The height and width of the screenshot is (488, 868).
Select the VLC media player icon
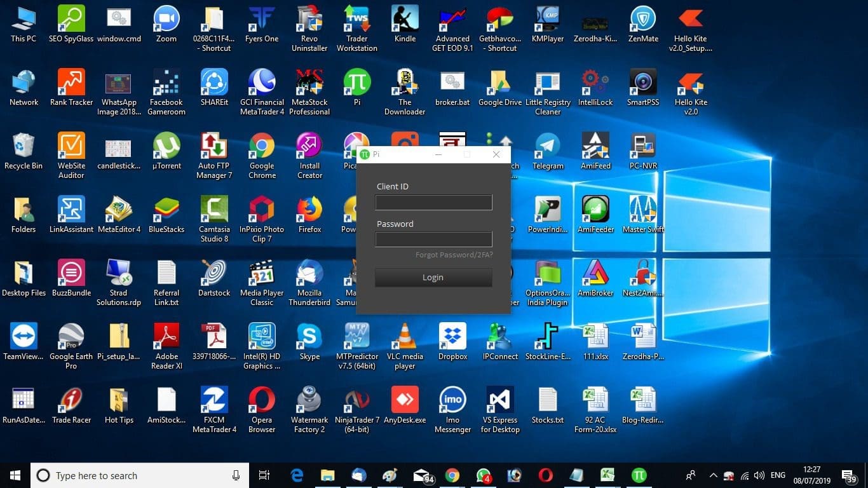405,346
